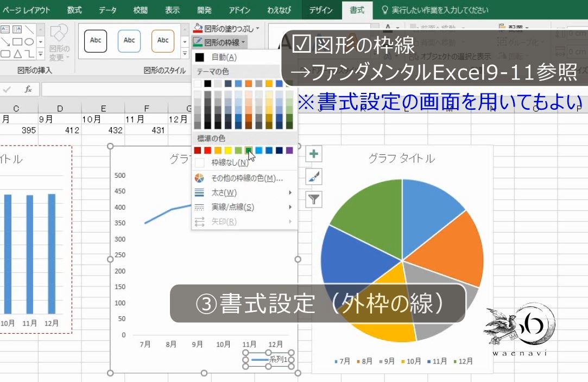Step down one row in shapes gallery
Image resolution: width=588 pixels, height=382 pixels.
click(41, 42)
